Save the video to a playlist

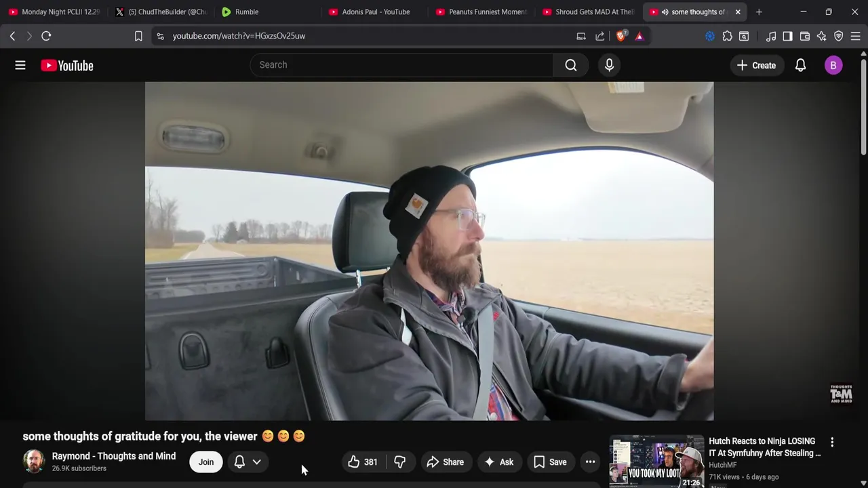550,462
